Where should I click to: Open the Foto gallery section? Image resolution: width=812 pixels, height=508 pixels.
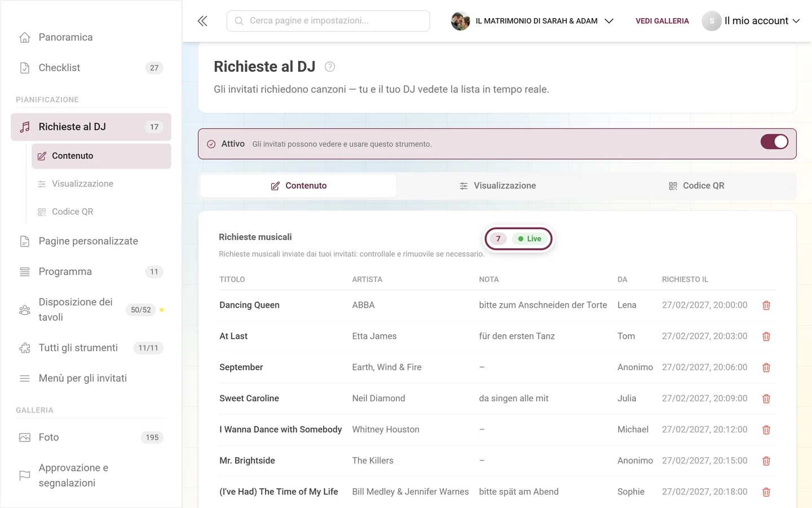coord(91,437)
